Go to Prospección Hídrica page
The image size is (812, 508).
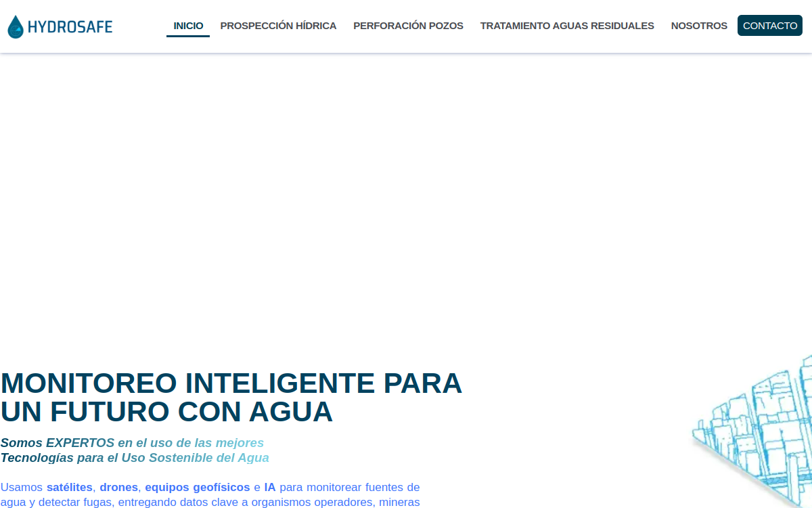click(278, 26)
